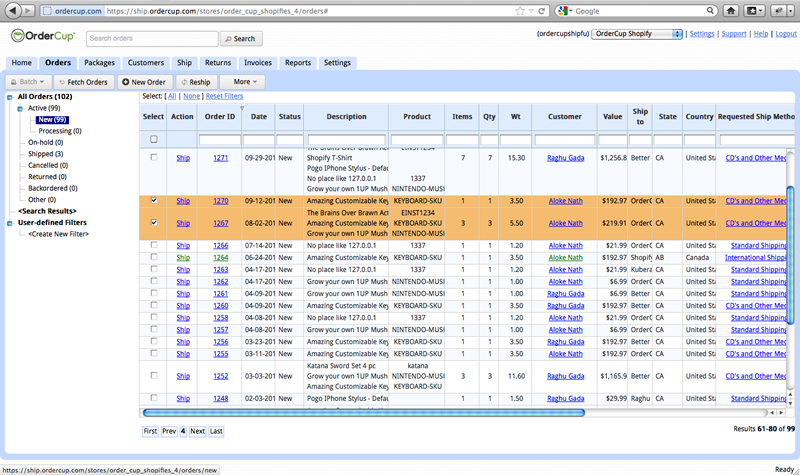This screenshot has height=475, width=800.
Task: Bookmark page with the star icon
Action: pos(520,11)
